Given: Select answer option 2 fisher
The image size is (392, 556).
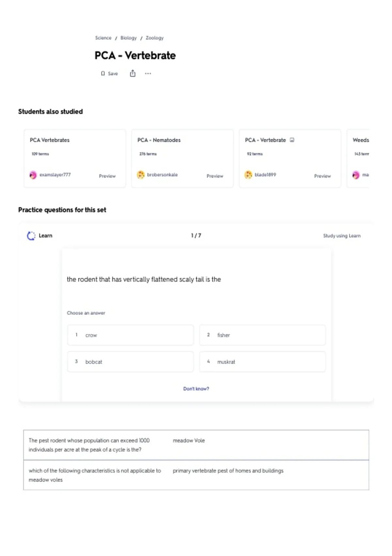Looking at the screenshot, I should click(x=262, y=335).
